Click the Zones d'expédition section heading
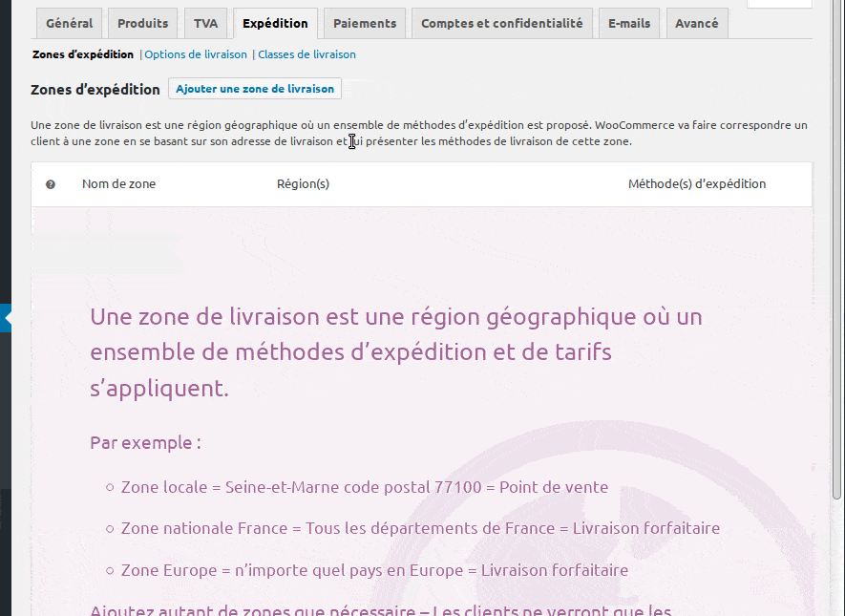Image resolution: width=845 pixels, height=616 pixels. [x=95, y=90]
